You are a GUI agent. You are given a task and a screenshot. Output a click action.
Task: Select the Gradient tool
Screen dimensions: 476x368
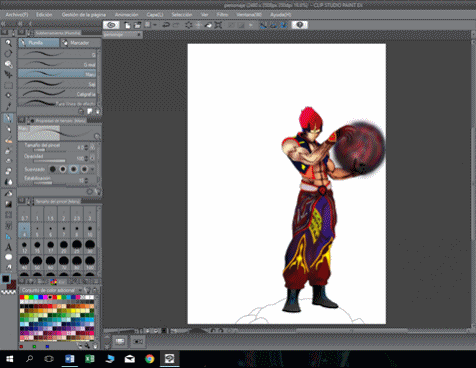8,204
